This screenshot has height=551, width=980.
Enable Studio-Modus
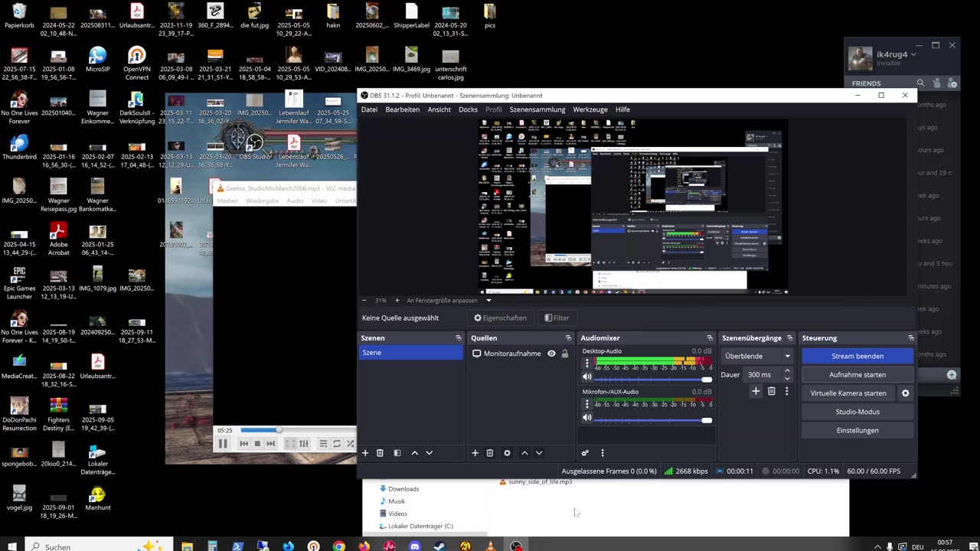857,412
